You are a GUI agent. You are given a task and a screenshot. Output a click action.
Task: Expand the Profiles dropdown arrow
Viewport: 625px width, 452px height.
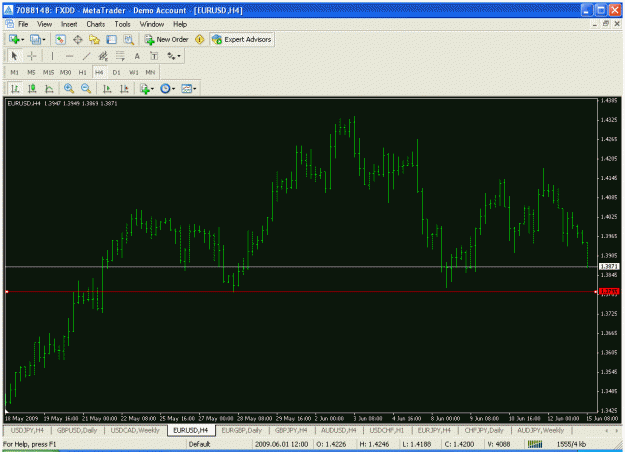44,39
